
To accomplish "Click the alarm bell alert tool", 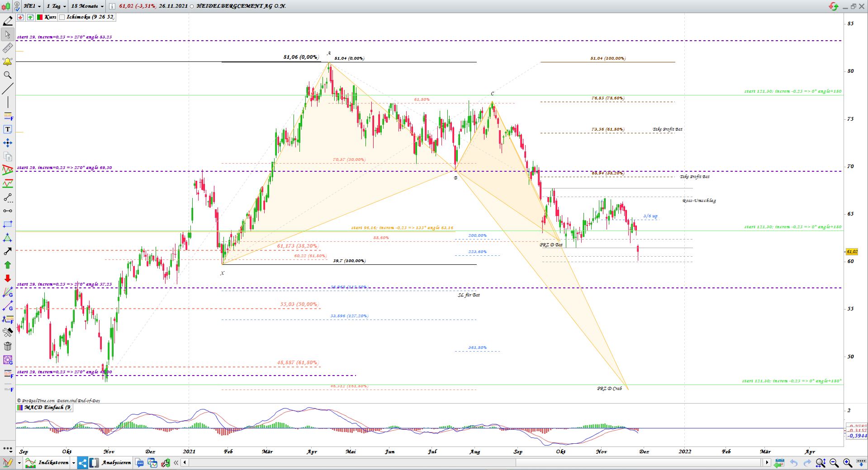I will click(x=8, y=61).
